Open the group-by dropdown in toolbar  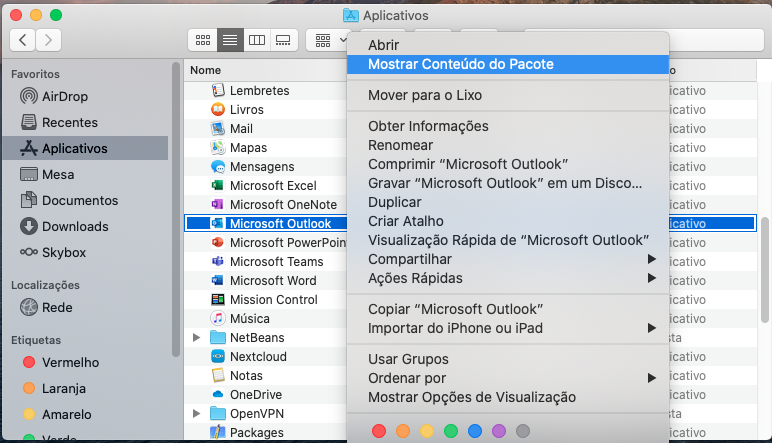[329, 40]
